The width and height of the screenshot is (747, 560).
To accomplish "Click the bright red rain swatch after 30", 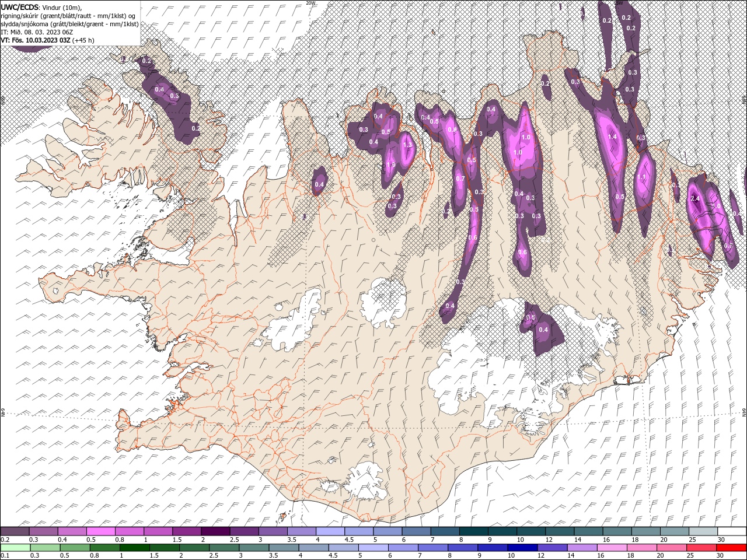I will tap(731, 548).
